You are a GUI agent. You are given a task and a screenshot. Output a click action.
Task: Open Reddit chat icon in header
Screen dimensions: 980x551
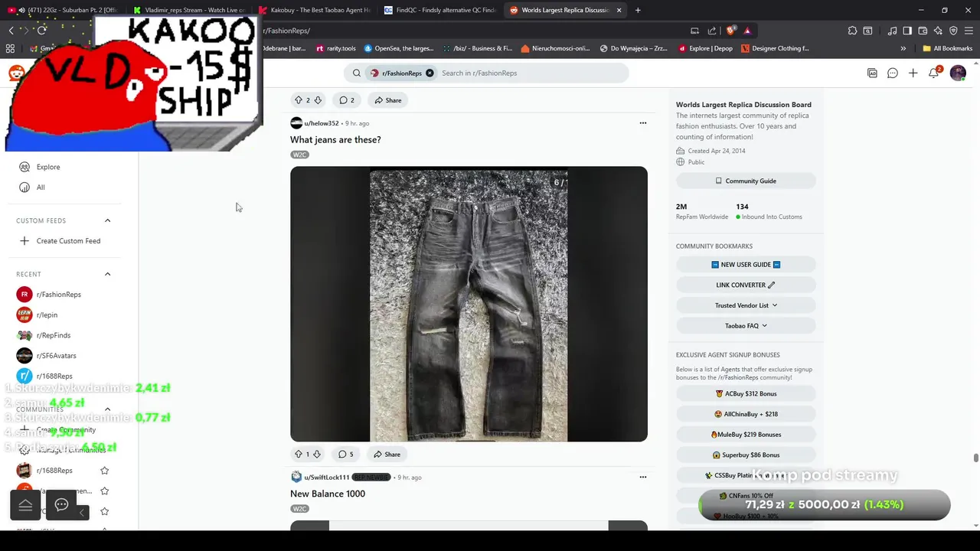click(x=893, y=73)
